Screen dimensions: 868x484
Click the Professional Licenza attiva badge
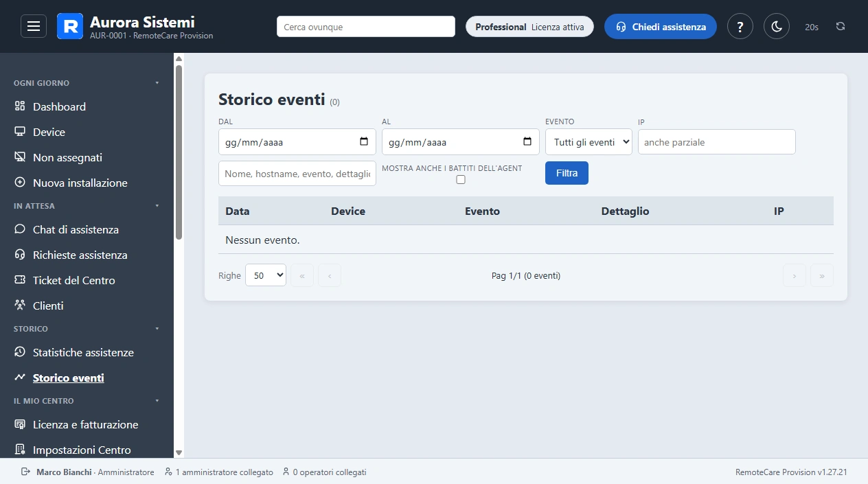(x=529, y=27)
